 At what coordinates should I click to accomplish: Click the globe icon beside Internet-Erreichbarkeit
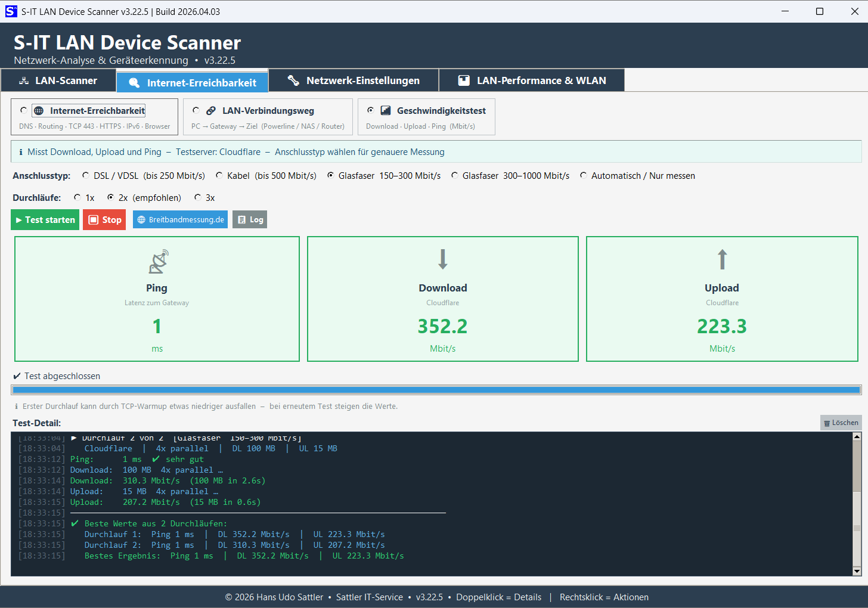(x=39, y=111)
